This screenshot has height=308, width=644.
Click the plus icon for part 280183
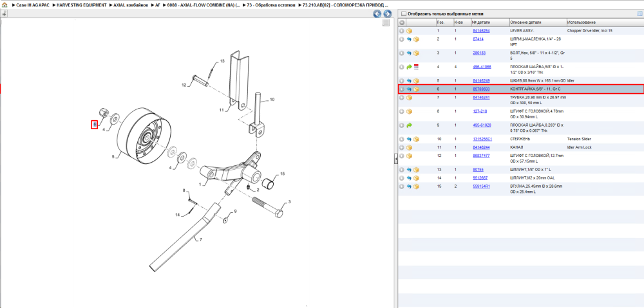pos(402,53)
